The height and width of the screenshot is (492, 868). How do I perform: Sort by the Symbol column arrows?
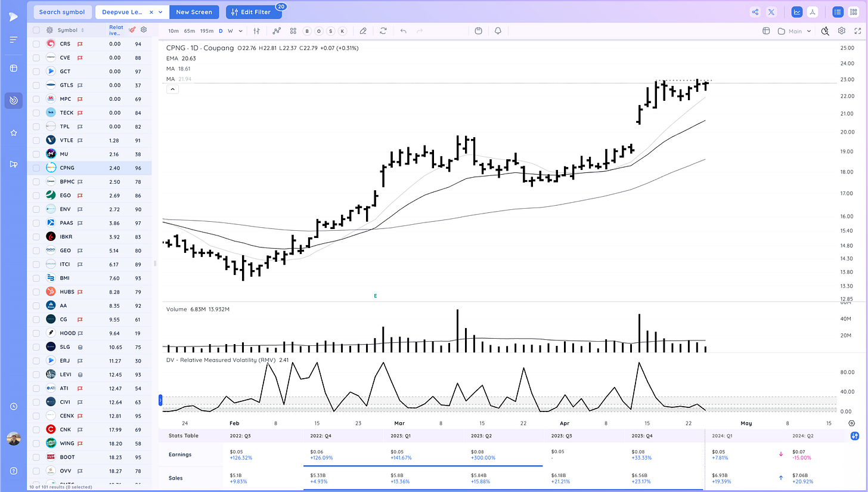[82, 30]
